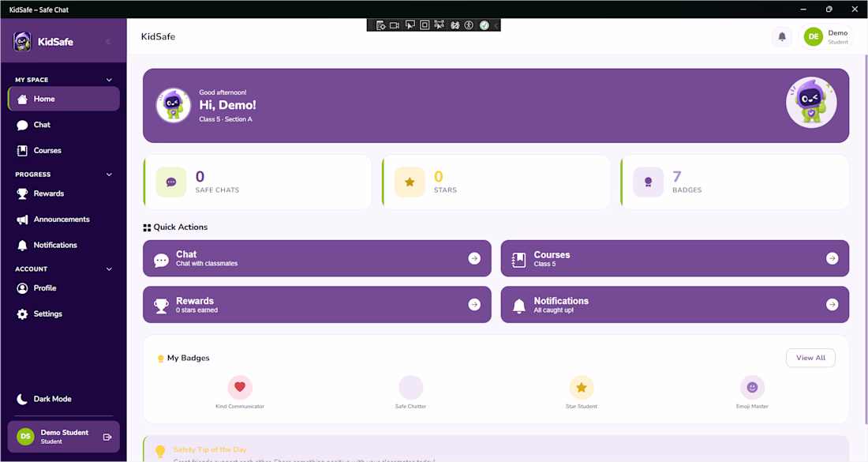Click the arrow on the Courses quick action
This screenshot has width=868, height=462.
coord(832,258)
